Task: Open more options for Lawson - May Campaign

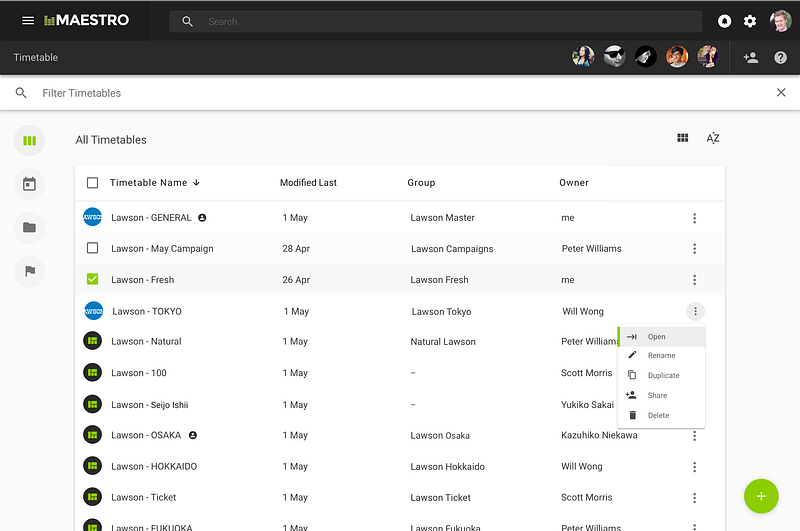Action: (694, 249)
